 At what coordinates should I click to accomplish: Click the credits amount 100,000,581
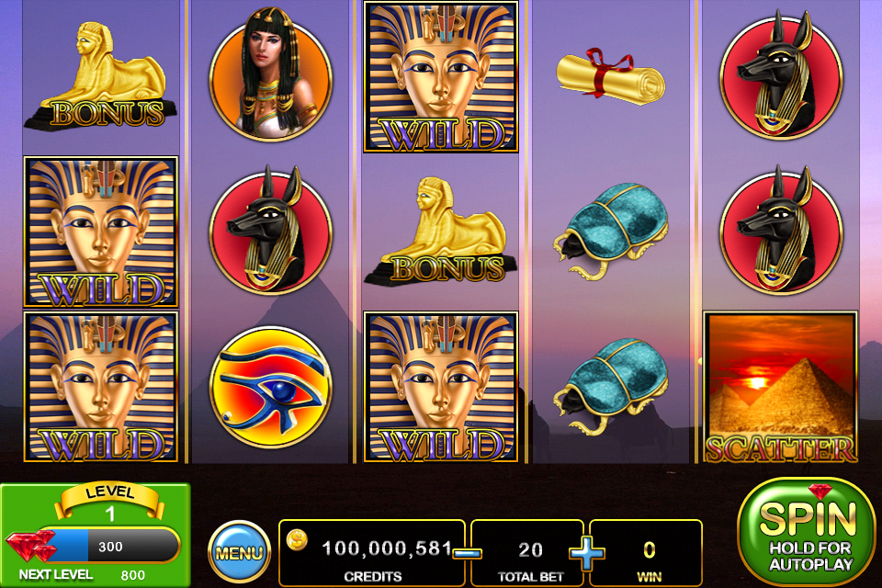(x=387, y=548)
